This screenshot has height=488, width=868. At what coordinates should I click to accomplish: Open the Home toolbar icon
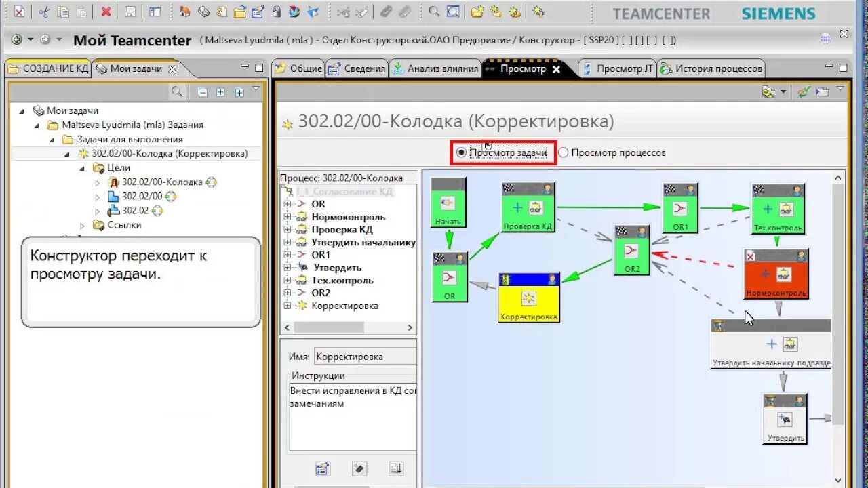pos(184,12)
